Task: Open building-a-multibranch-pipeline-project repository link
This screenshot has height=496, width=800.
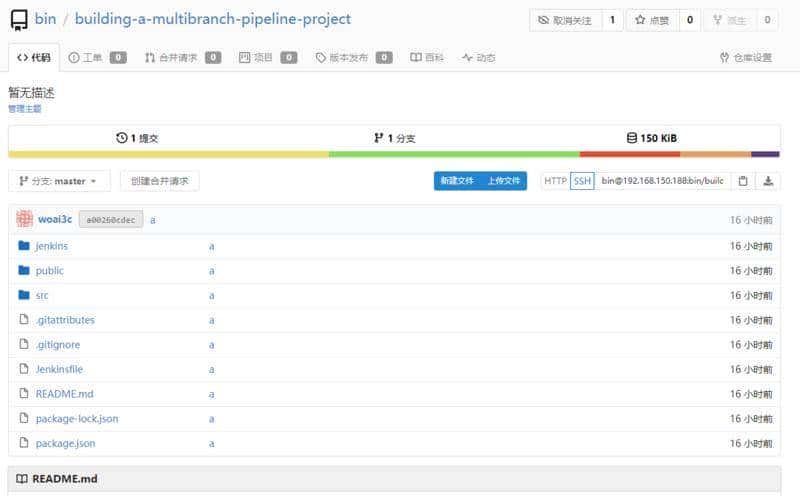Action: 213,19
